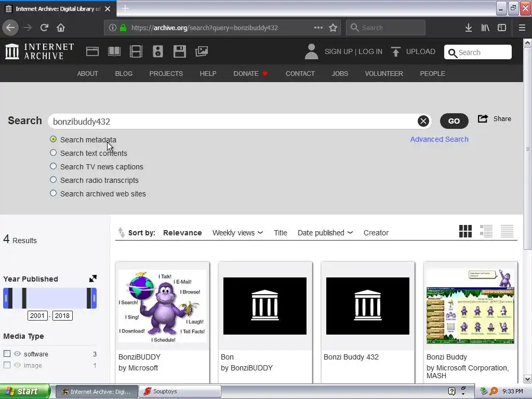The height and width of the screenshot is (399, 532).
Task: Click the Windows start button
Action: (25, 391)
